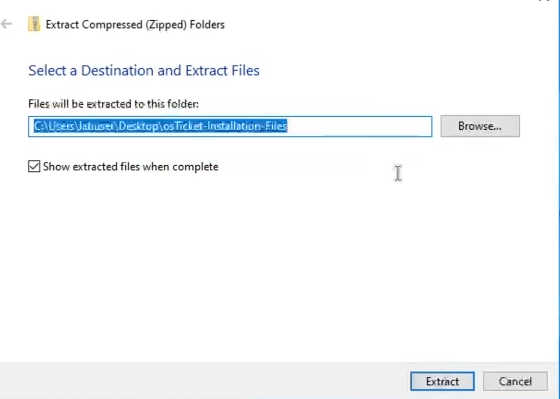Click the blank space after the path in the field
Screen dimensions: 560x399
(x=359, y=126)
